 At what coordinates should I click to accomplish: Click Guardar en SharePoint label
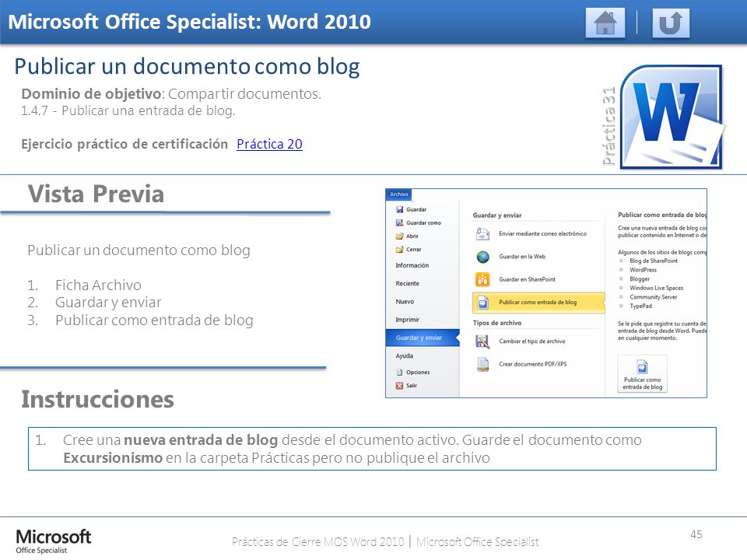coord(527,279)
